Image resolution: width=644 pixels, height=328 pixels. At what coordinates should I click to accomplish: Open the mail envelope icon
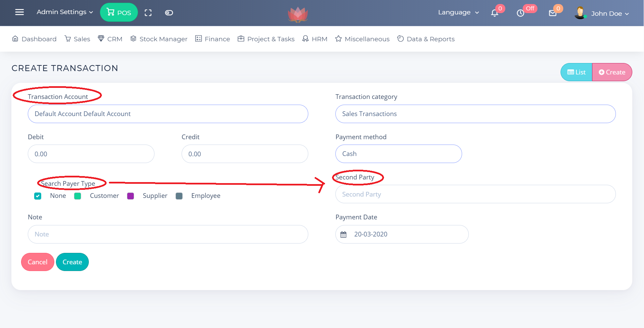[553, 13]
